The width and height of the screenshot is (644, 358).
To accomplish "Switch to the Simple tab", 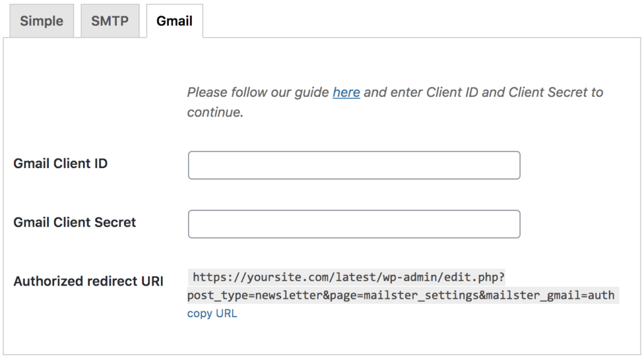I will [x=42, y=21].
